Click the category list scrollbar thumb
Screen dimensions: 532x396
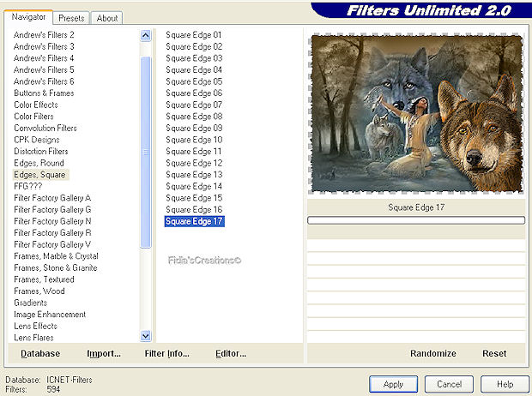(x=146, y=153)
